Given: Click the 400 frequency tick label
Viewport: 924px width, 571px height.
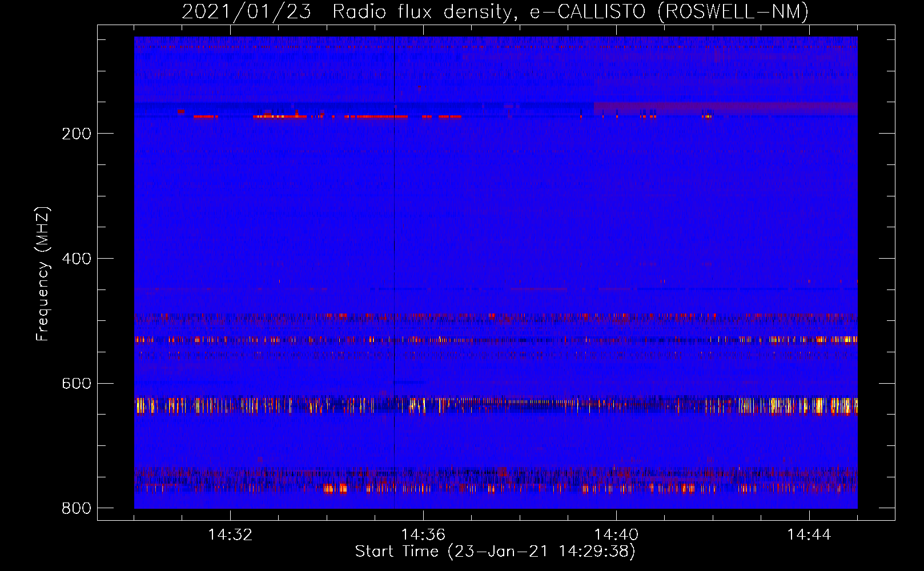Looking at the screenshot, I should [x=77, y=259].
